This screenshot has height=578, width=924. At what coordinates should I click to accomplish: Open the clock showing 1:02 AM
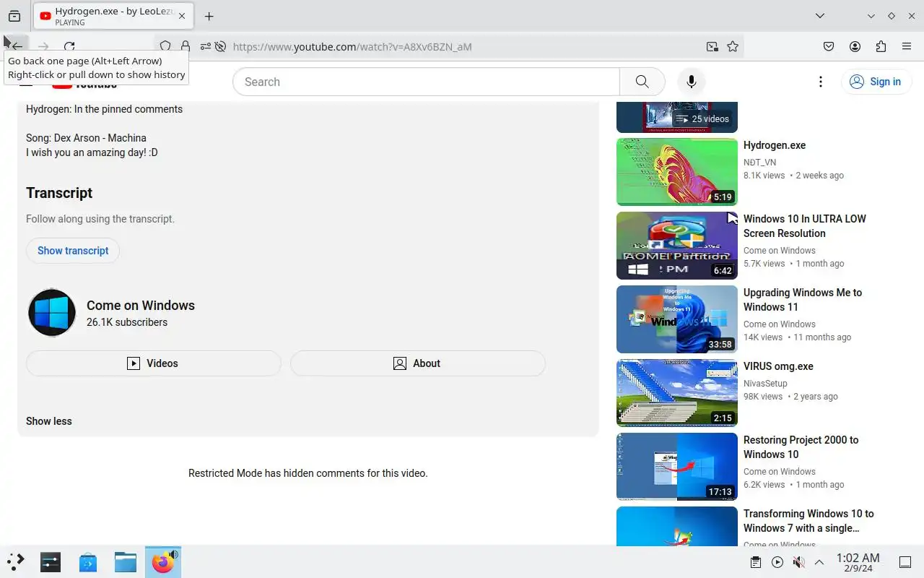tap(858, 562)
